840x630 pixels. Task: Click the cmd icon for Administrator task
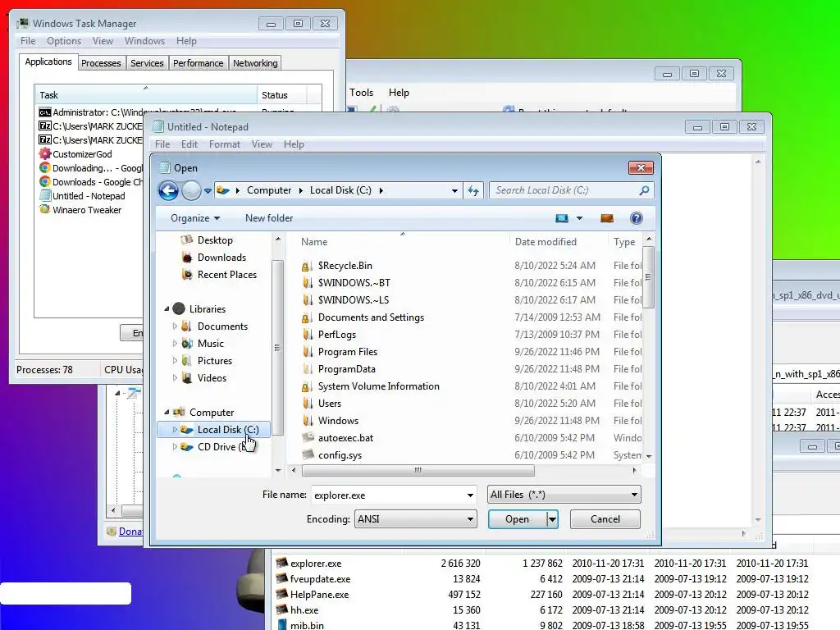coord(45,112)
